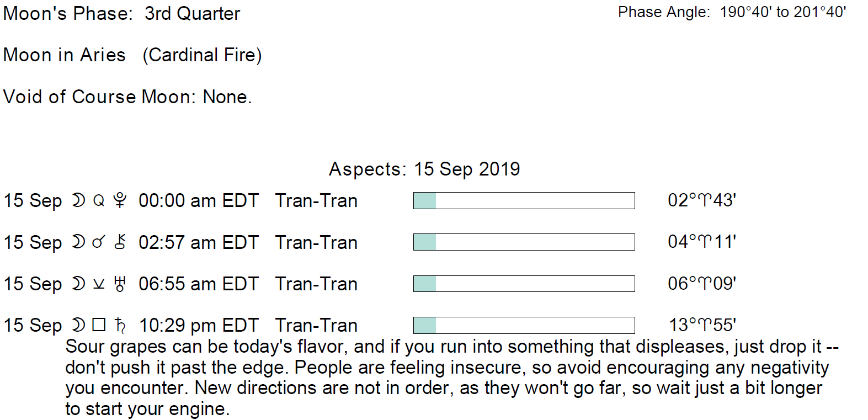
Task: Click the "Void of Course Moon: None." line
Action: (127, 97)
